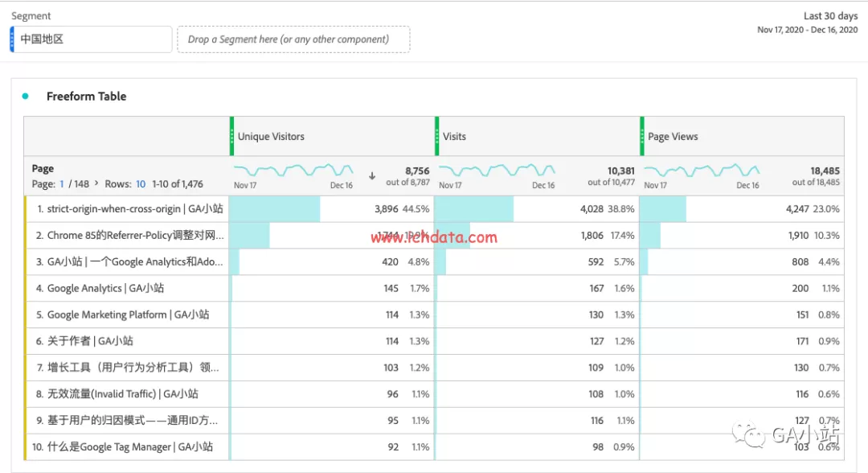This screenshot has height=473, width=868.
Task: Open the Last 30 days date range
Action: click(x=829, y=15)
